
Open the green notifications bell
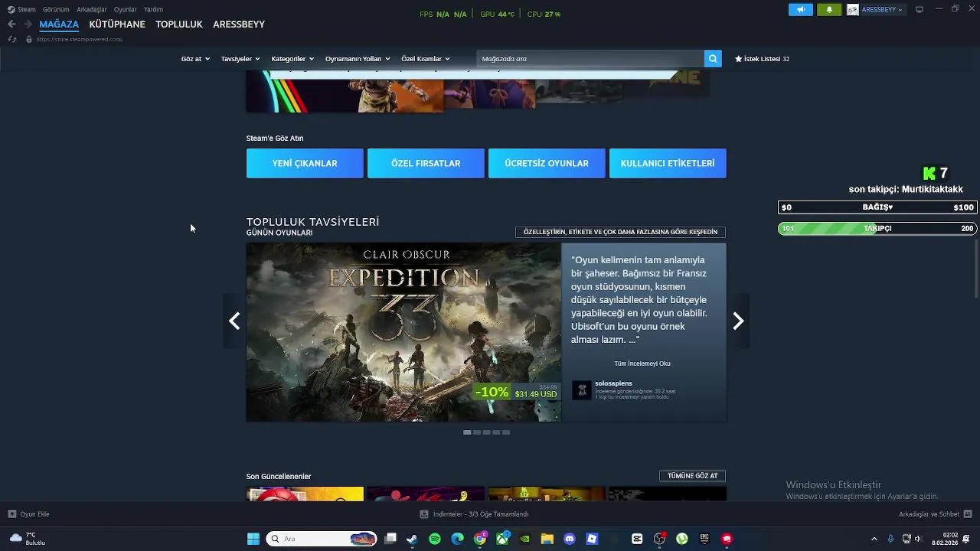(829, 10)
